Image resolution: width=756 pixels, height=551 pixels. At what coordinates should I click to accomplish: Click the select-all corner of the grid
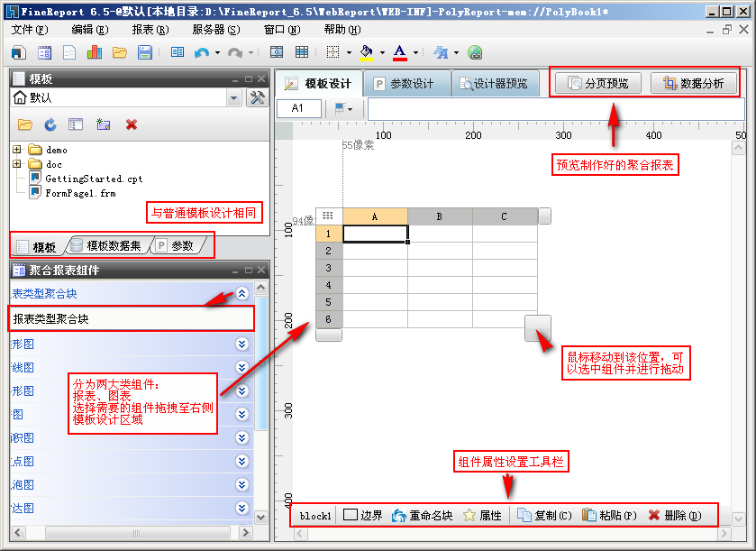329,216
